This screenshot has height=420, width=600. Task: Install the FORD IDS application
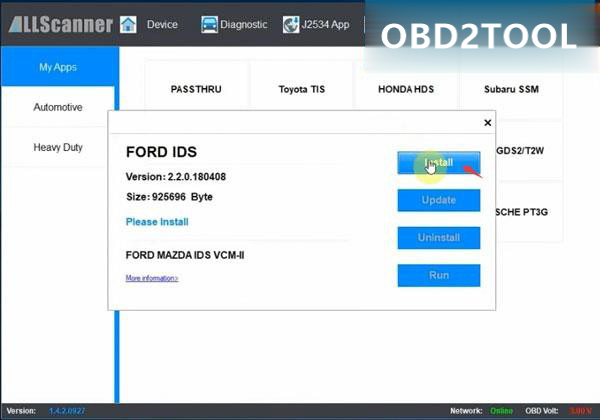point(439,163)
